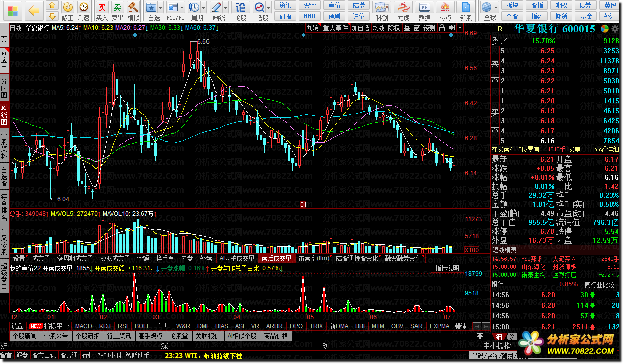This screenshot has height=364, width=624.
Task: Open the chart toolbar dropdown arrow
Action: pyautogui.click(x=459, y=28)
